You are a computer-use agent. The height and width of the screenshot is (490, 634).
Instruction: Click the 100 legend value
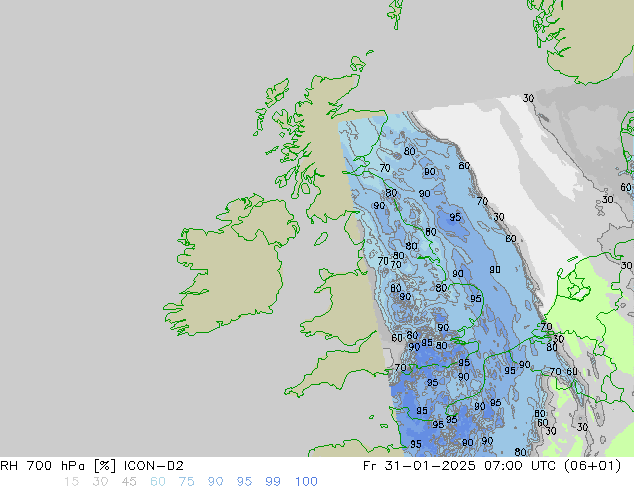click(306, 482)
